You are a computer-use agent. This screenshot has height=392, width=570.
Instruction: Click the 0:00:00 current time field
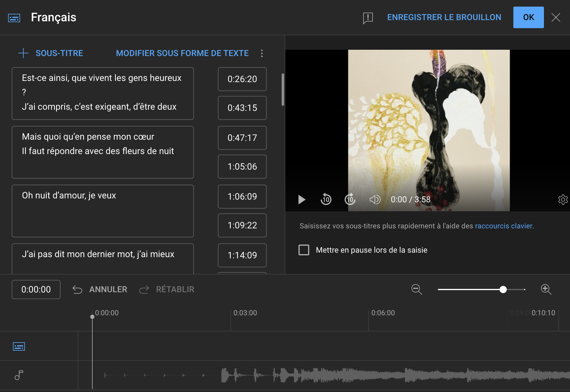pos(36,290)
